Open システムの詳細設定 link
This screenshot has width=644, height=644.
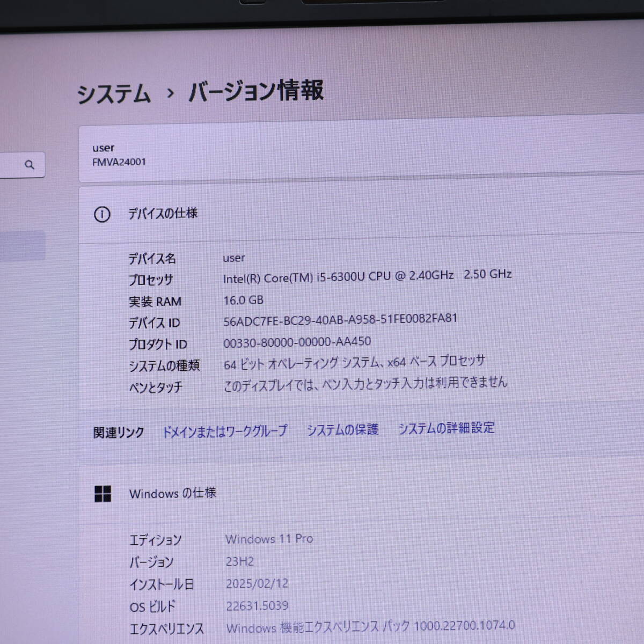[446, 428]
